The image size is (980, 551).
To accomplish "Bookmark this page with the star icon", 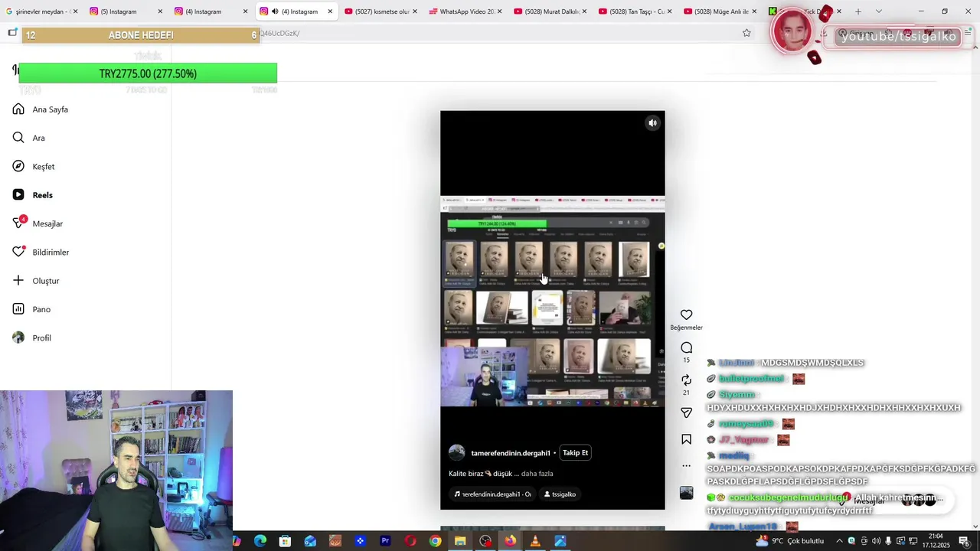I will coord(746,33).
